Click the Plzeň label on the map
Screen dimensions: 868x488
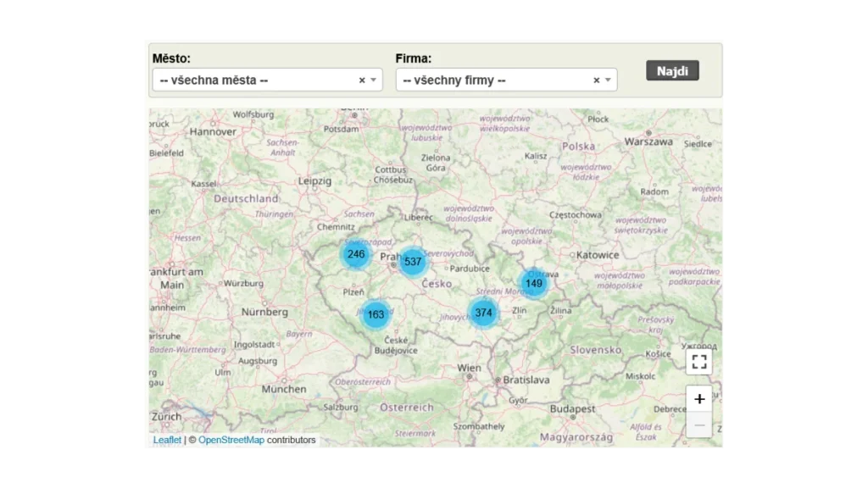pyautogui.click(x=353, y=292)
